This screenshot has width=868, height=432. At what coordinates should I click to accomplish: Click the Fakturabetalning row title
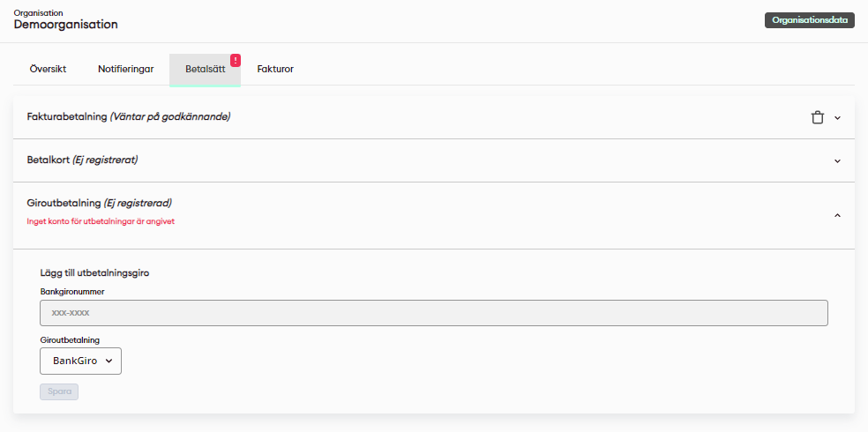(129, 116)
